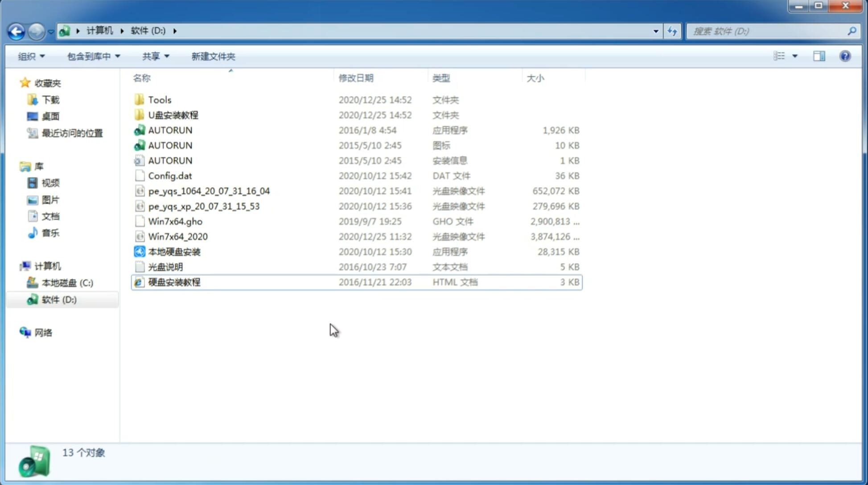Screen dimensions: 868x485
Task: Open 共享 menu options
Action: click(154, 56)
